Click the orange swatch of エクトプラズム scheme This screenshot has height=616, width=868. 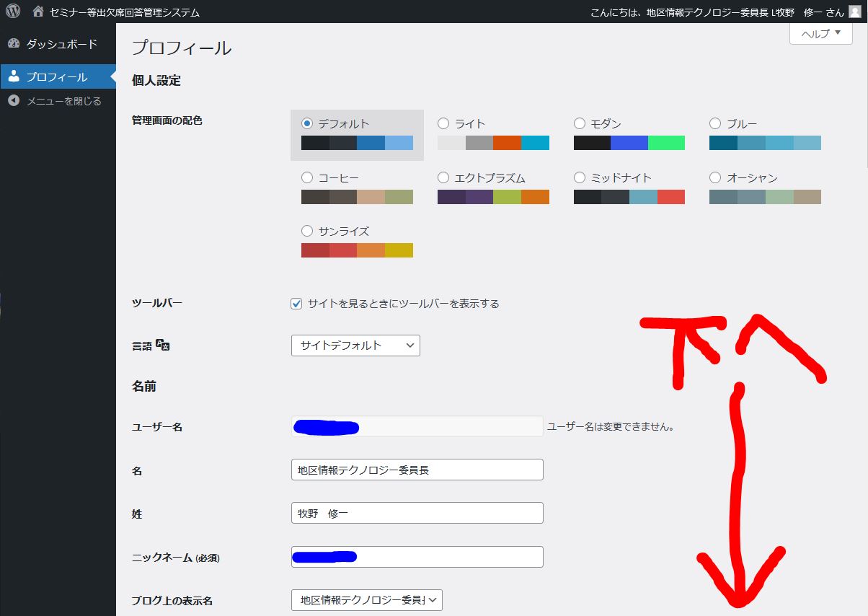coord(535,197)
